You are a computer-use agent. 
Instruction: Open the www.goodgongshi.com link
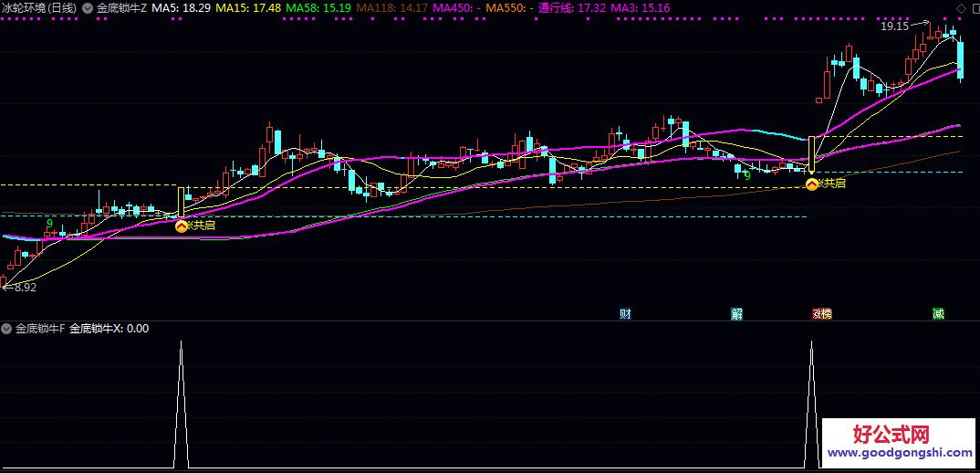tap(899, 452)
